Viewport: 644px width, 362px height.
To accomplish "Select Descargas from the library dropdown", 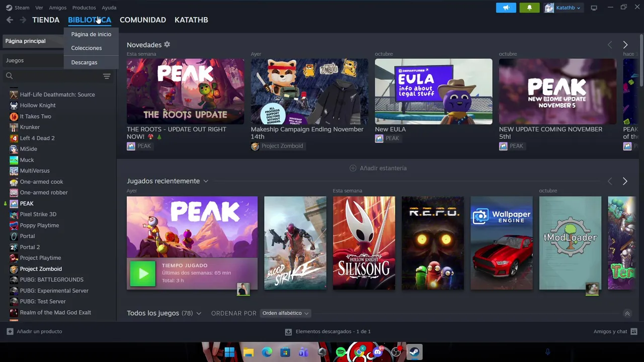I will click(x=84, y=62).
